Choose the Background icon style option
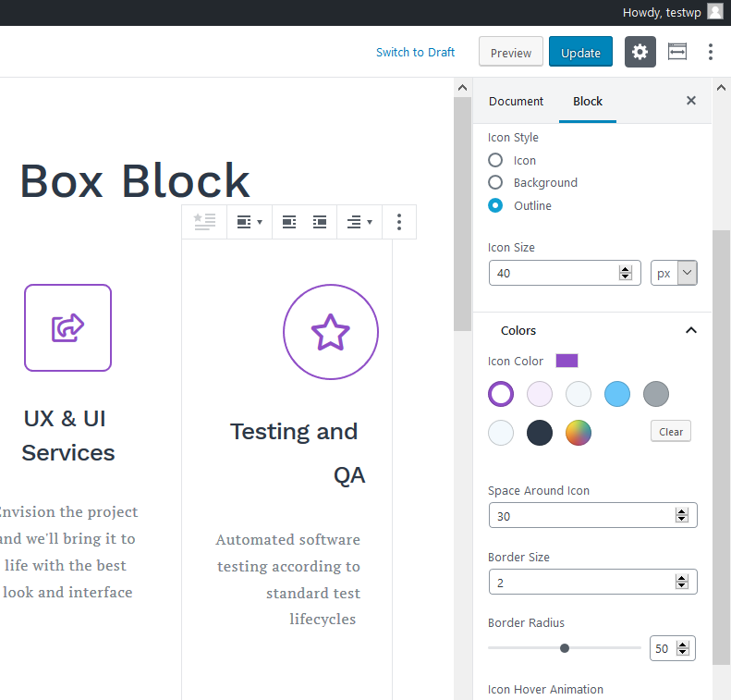 (x=496, y=183)
